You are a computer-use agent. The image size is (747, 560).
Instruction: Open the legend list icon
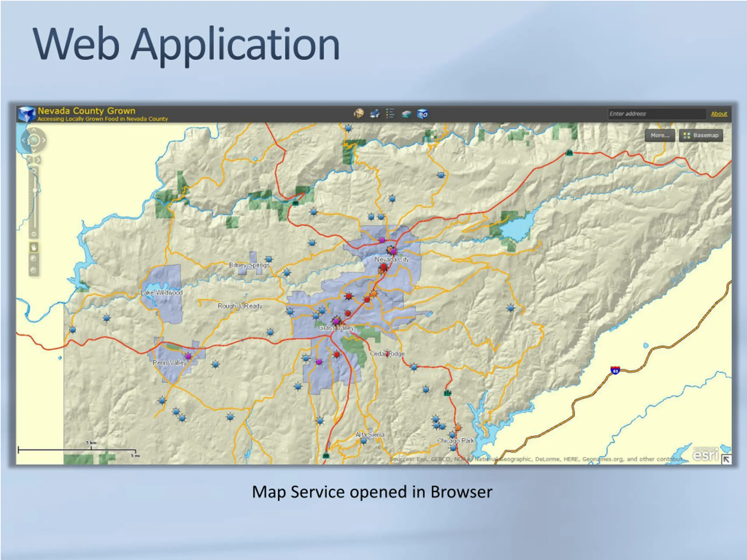click(x=390, y=113)
